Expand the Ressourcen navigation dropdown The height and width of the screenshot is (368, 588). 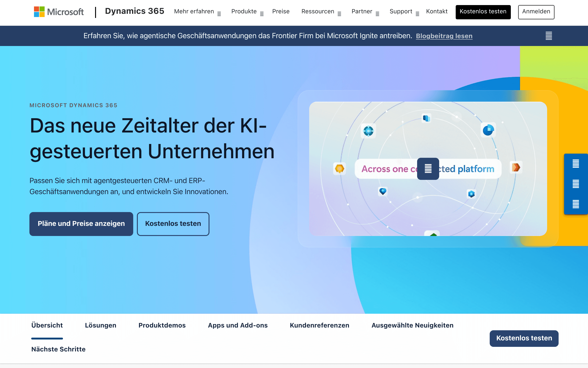click(321, 12)
